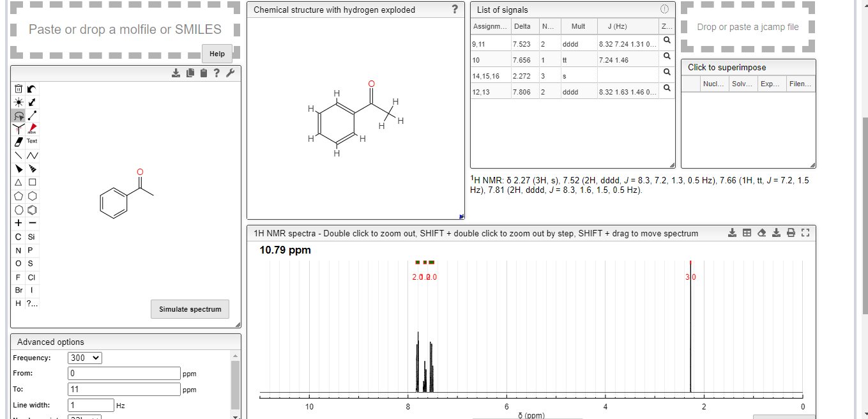Viewport: 868px width, 419px height.
Task: Select the lasso selection tool
Action: coord(18,116)
